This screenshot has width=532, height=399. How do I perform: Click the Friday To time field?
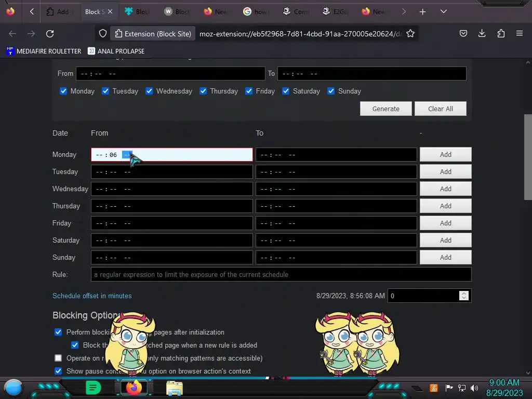[336, 223]
